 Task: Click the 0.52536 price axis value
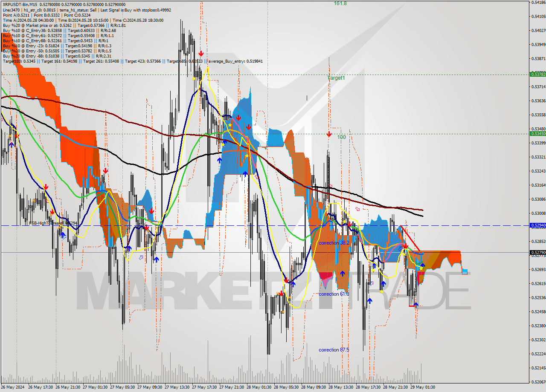538,298
